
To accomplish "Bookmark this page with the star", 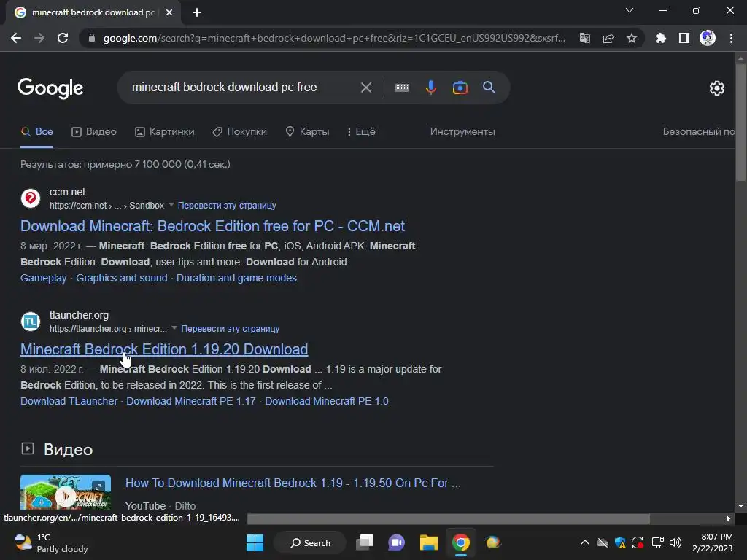I will [x=632, y=38].
